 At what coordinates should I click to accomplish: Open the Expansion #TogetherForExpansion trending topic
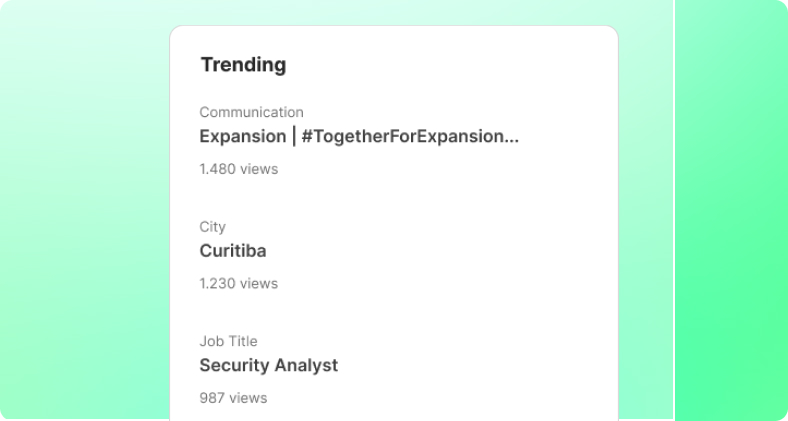click(x=359, y=137)
